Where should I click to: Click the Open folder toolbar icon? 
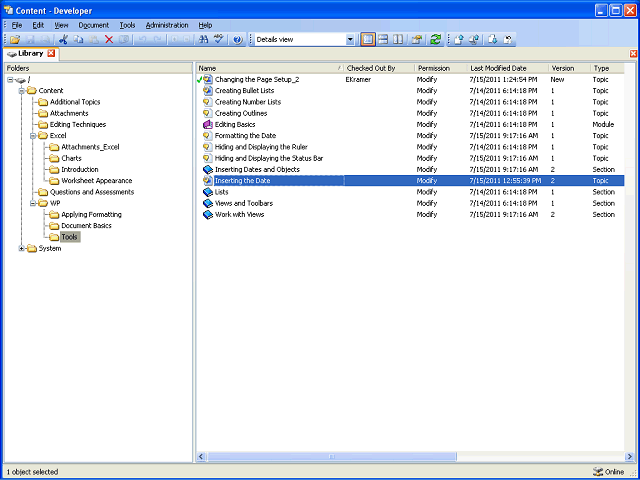(15, 40)
